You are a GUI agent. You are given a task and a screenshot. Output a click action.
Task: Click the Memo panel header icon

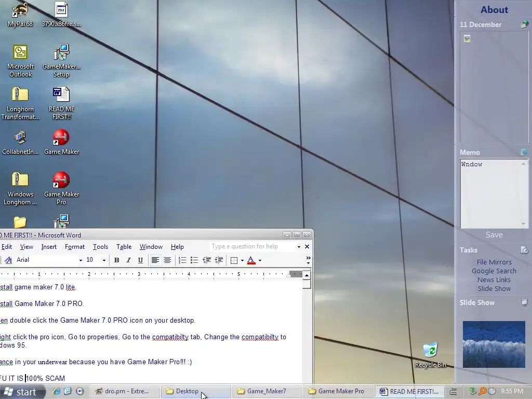click(524, 152)
